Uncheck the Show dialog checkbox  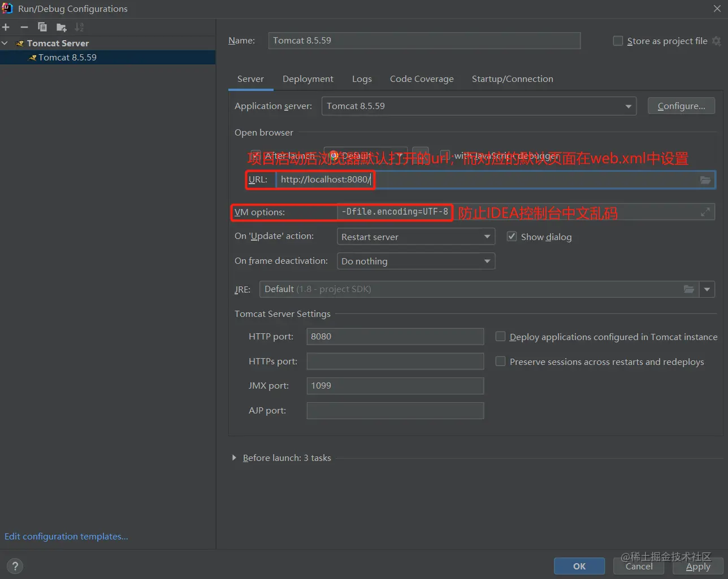pos(512,237)
